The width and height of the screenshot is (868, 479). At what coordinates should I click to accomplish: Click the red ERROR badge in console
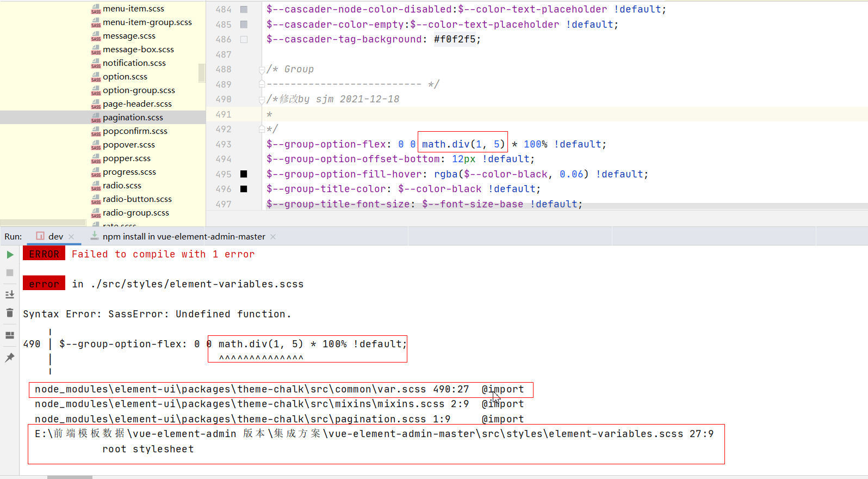click(44, 254)
